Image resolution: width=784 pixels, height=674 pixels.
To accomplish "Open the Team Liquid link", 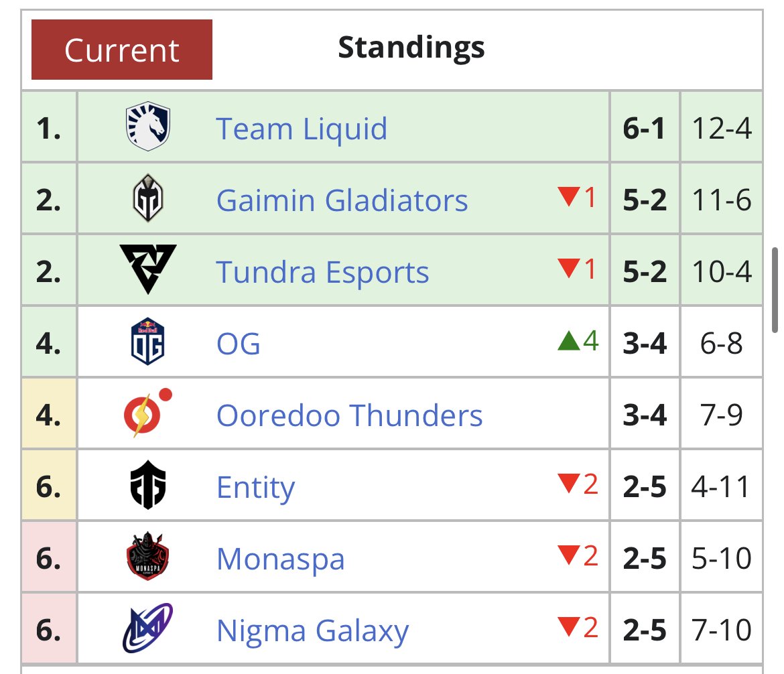I will coord(302,128).
